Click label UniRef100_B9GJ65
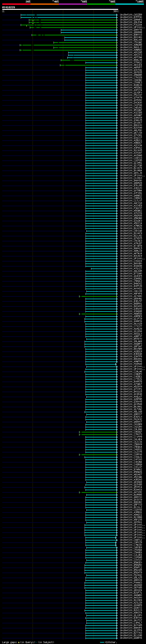Screen dimensions: 146x644 click(x=131, y=40)
